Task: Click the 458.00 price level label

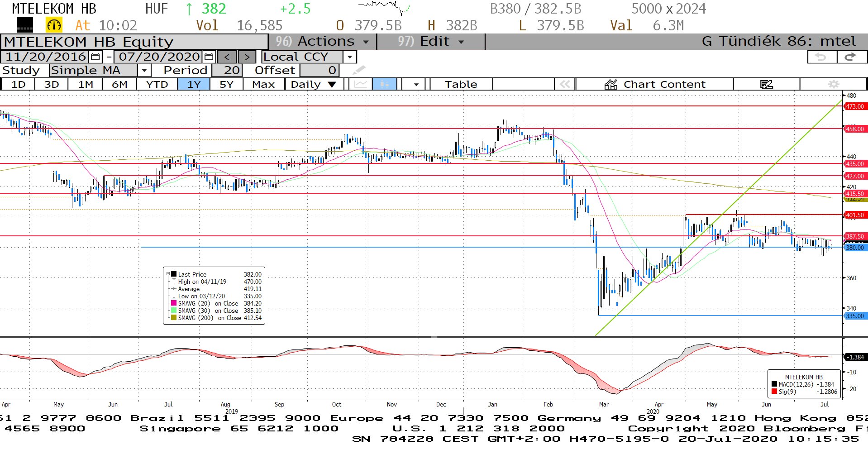Action: (x=855, y=129)
